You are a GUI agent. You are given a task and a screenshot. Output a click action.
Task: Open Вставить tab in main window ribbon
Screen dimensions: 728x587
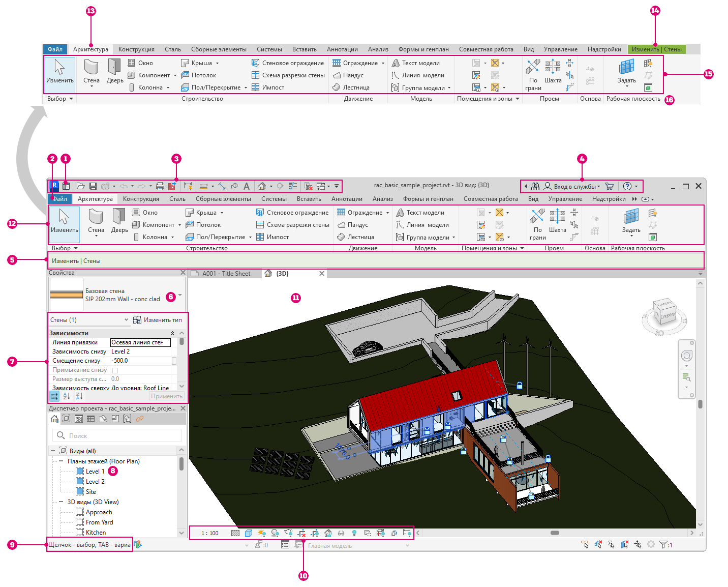click(x=309, y=199)
